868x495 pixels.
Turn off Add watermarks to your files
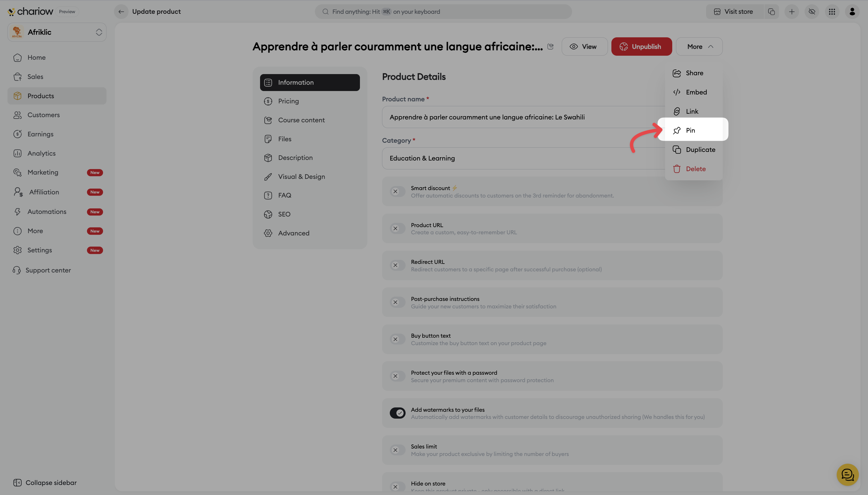397,413
